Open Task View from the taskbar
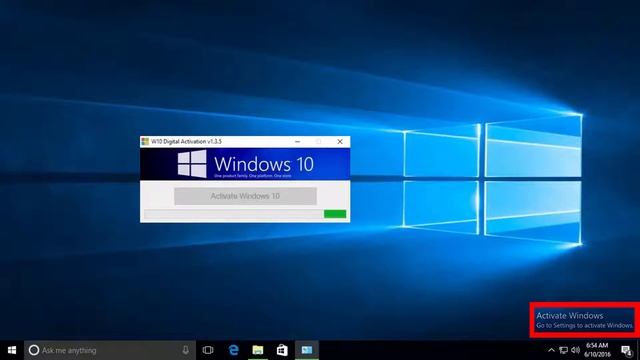The image size is (640, 360). pos(208,350)
